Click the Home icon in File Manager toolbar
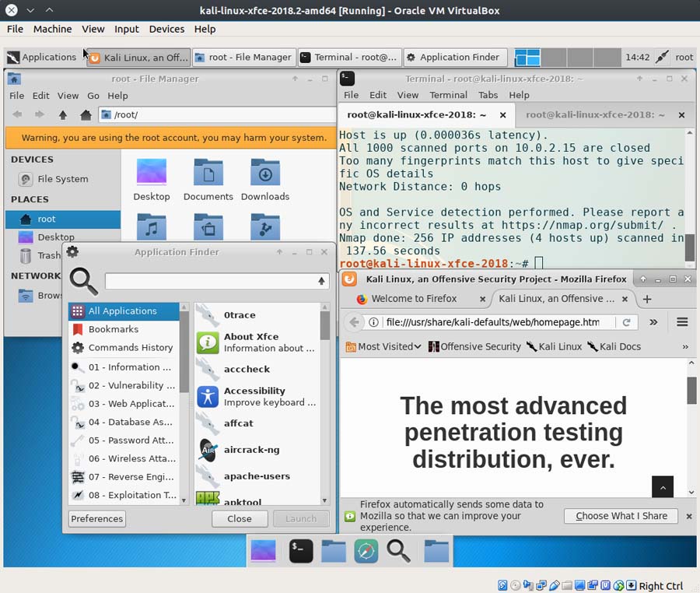Screen dimensions: 700x593 [86, 114]
